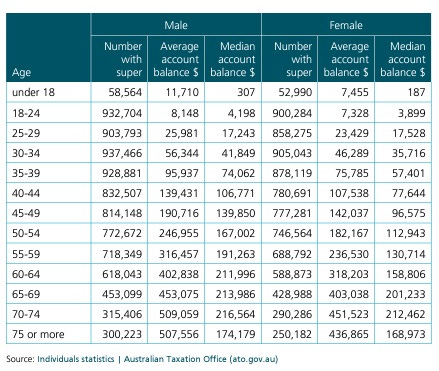Click the female median value 168,973
The image size is (439, 371).
coord(406,334)
